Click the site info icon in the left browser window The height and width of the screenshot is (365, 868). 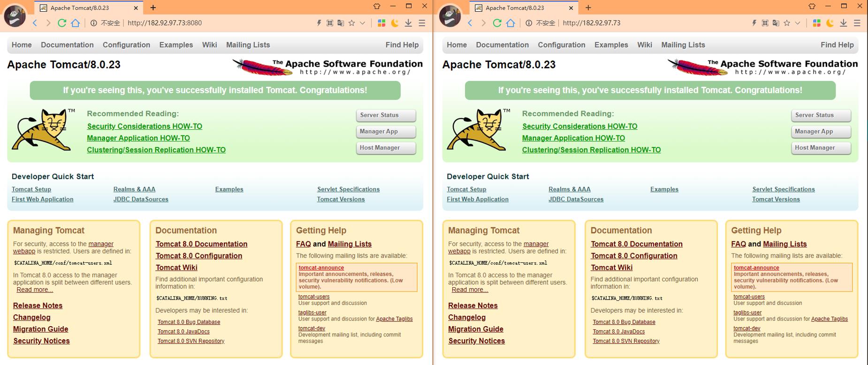click(x=93, y=23)
